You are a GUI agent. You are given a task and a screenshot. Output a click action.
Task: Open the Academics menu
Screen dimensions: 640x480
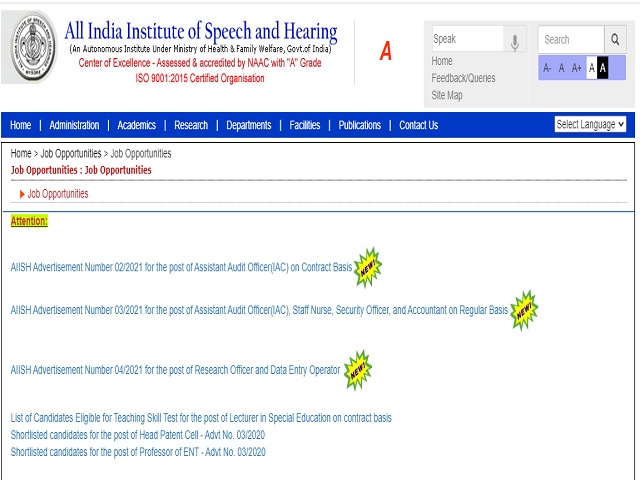tap(136, 125)
